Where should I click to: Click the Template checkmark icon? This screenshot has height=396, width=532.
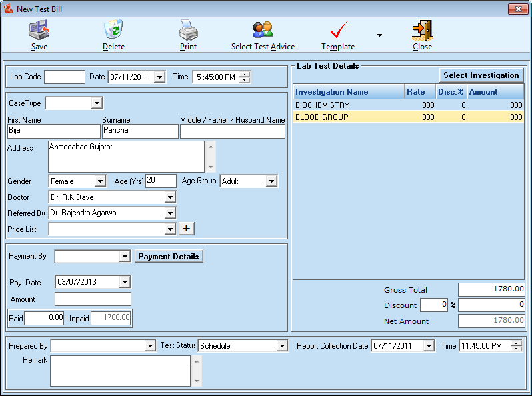tap(338, 30)
